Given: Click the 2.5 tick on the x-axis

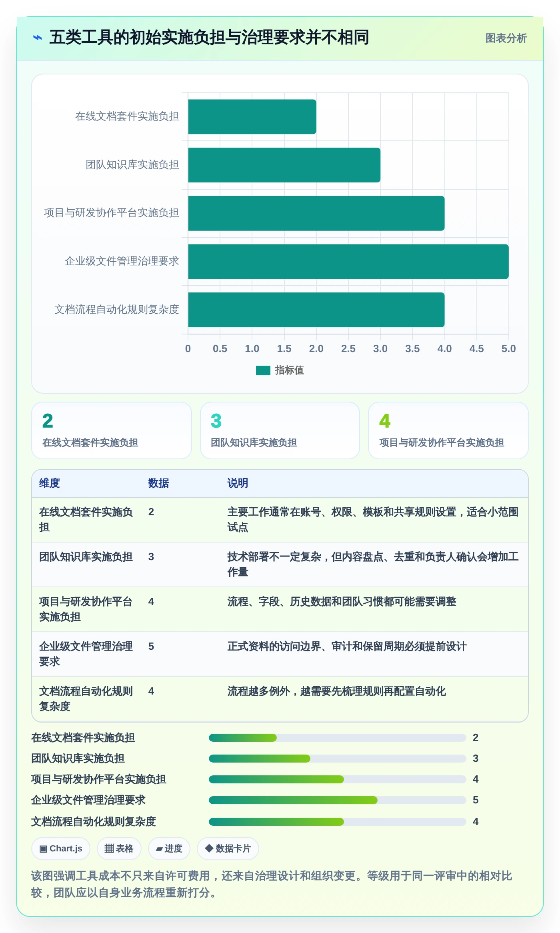Looking at the screenshot, I should coord(348,349).
